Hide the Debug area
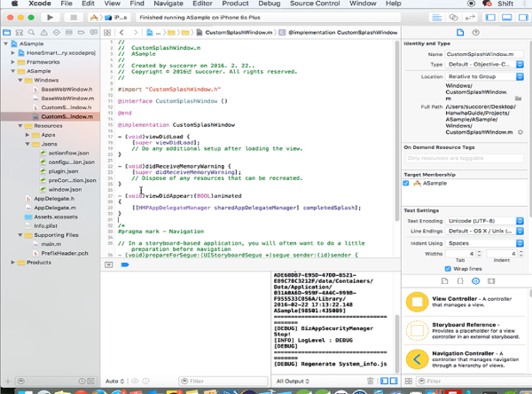The height and width of the screenshot is (394, 532). click(x=507, y=18)
